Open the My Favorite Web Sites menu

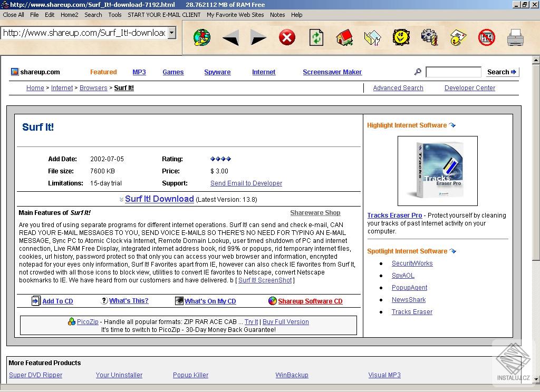[x=235, y=15]
